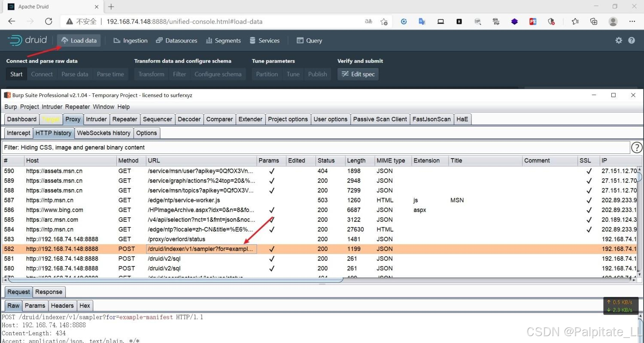Viewport: 644px width, 343px height.
Task: Switch to the Hex view of the request
Action: (x=85, y=306)
